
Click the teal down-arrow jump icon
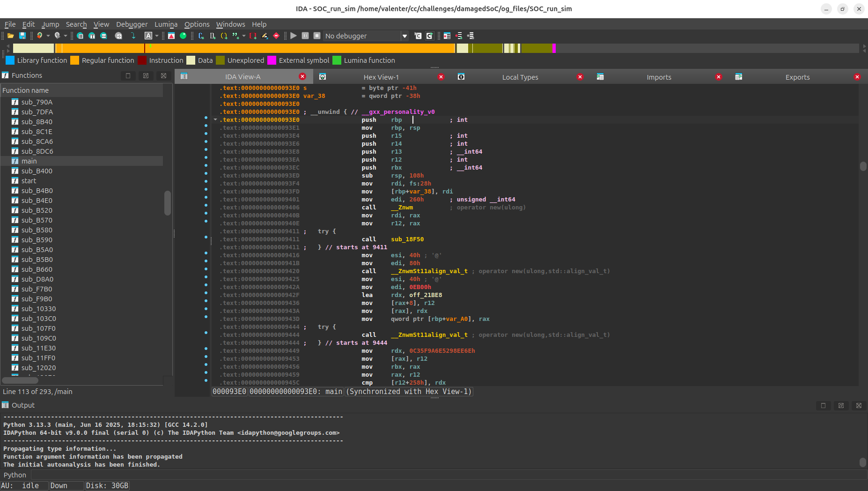pyautogui.click(x=133, y=36)
